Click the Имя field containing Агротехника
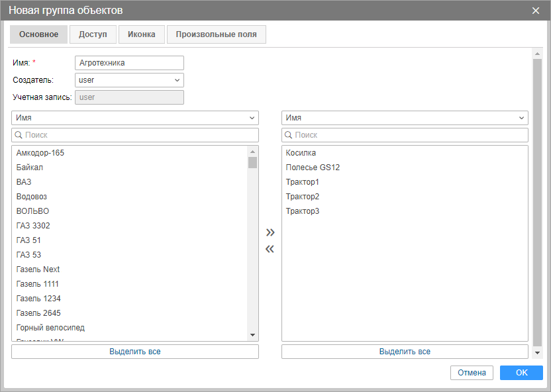Screen dimensions: 551x392 point(129,63)
